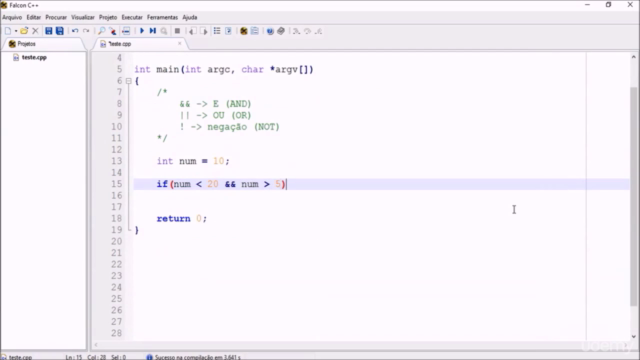Open the Visualizar menu
The height and width of the screenshot is (360, 640).
[x=83, y=17]
